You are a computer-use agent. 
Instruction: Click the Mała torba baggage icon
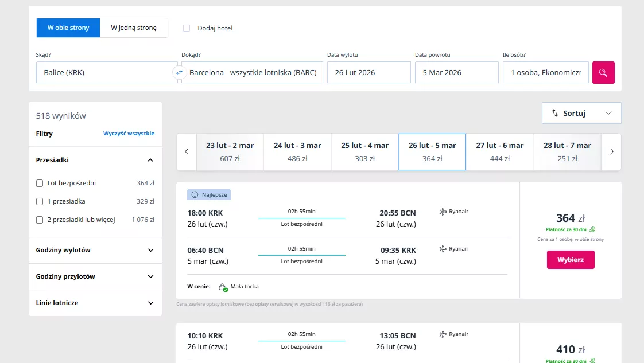tap(223, 287)
